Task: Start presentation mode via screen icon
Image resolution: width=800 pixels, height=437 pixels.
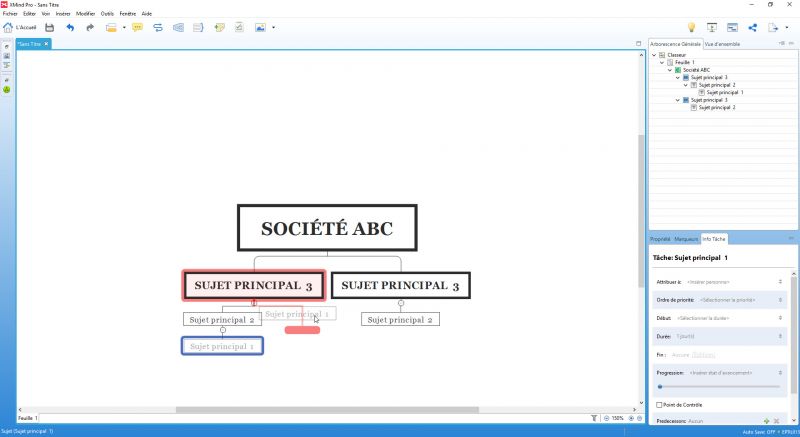Action: [712, 28]
